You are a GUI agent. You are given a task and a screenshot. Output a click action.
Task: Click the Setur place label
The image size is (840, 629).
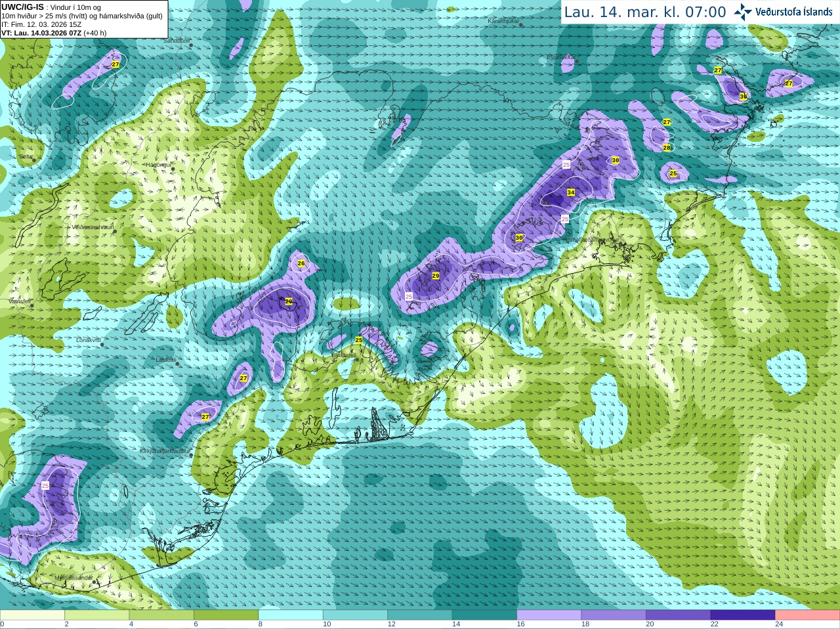26,157
